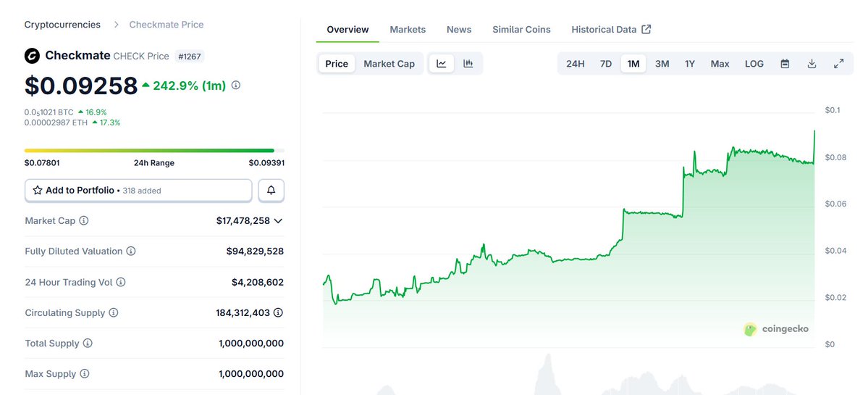868x395 pixels.
Task: Click the $94,829,528 valuation value
Action: click(255, 251)
